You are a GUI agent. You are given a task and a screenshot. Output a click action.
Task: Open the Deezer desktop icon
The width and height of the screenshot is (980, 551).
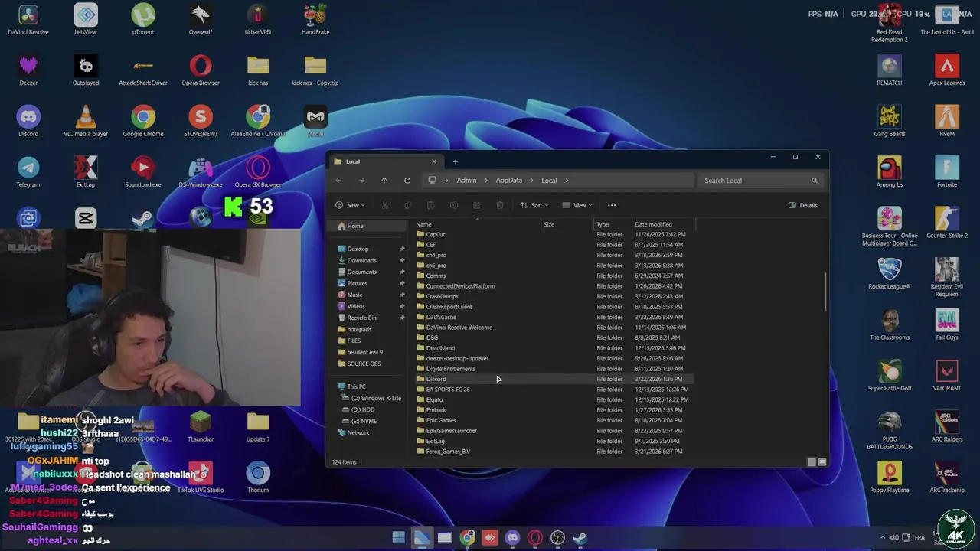(x=28, y=71)
